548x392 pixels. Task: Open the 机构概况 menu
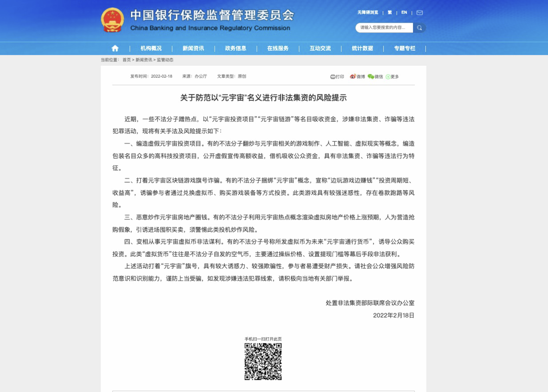click(x=151, y=49)
